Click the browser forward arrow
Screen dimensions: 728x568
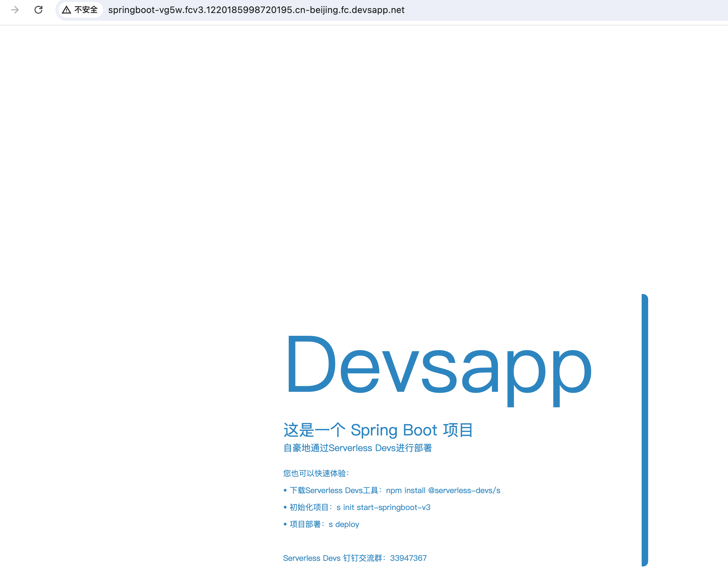[x=15, y=10]
